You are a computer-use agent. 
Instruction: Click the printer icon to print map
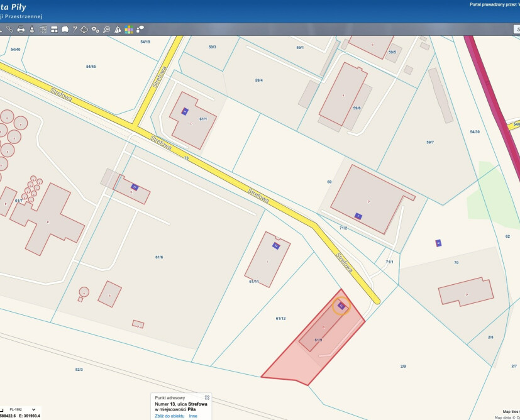pyautogui.click(x=21, y=30)
